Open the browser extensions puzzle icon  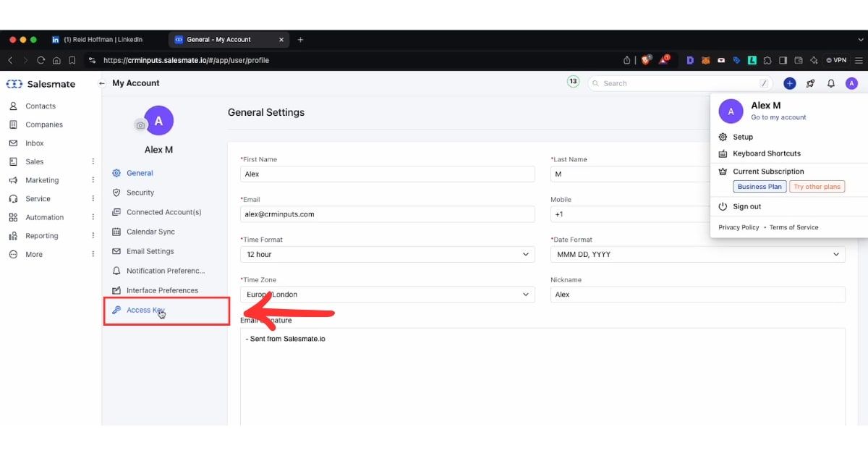coord(767,60)
